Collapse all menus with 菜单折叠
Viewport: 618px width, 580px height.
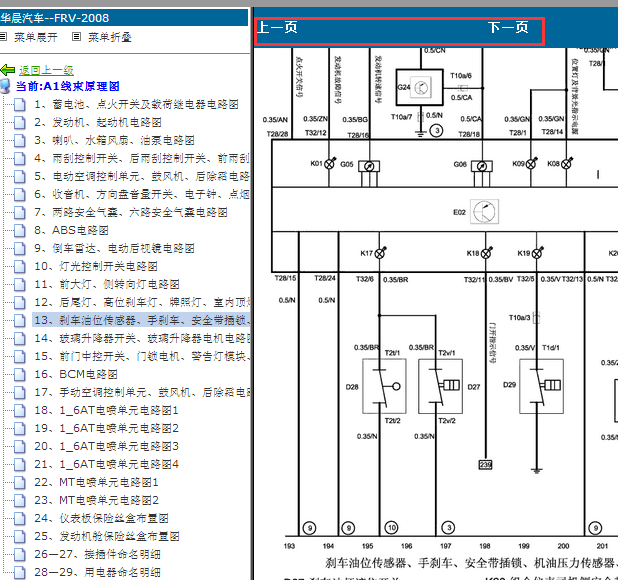(x=110, y=37)
